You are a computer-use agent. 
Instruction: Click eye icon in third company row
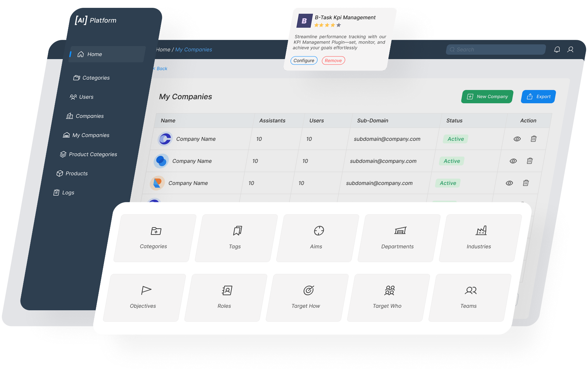509,183
